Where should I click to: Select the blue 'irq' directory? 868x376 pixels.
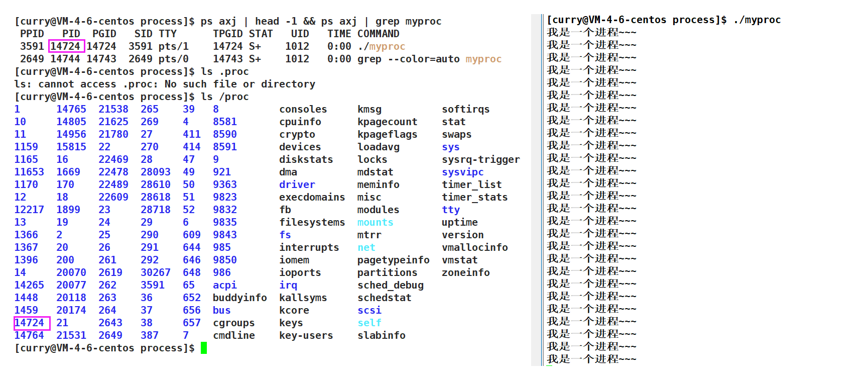(x=288, y=286)
